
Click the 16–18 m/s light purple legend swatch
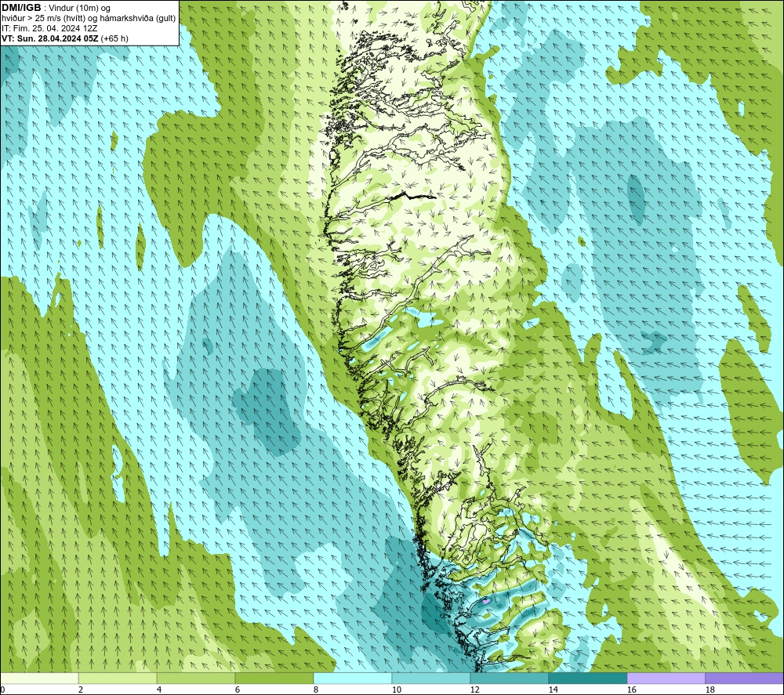tap(666, 678)
